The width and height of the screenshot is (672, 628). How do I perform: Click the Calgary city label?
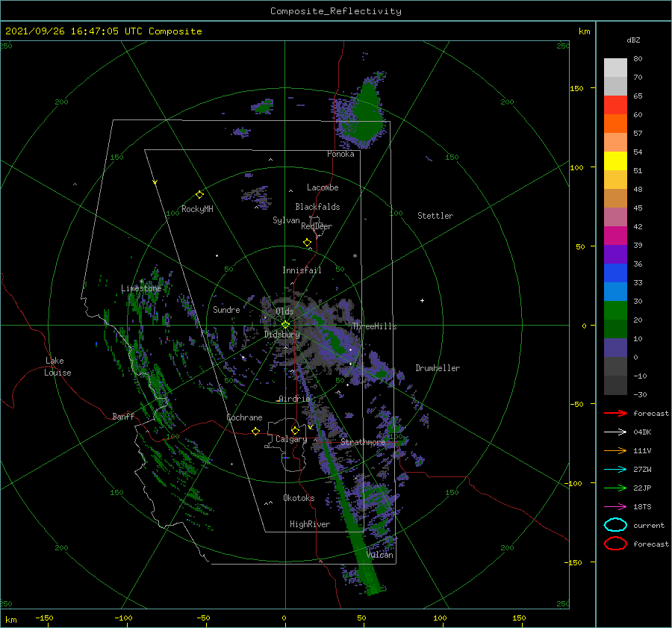point(291,439)
